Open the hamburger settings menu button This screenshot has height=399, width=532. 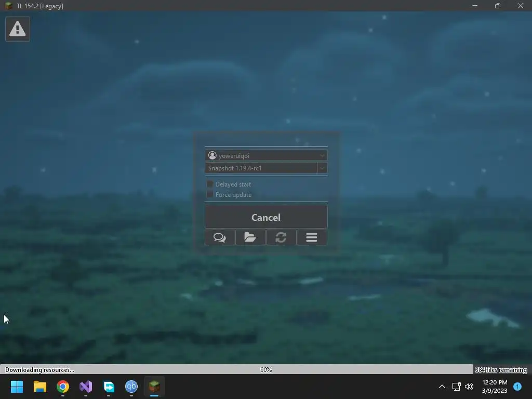(312, 237)
